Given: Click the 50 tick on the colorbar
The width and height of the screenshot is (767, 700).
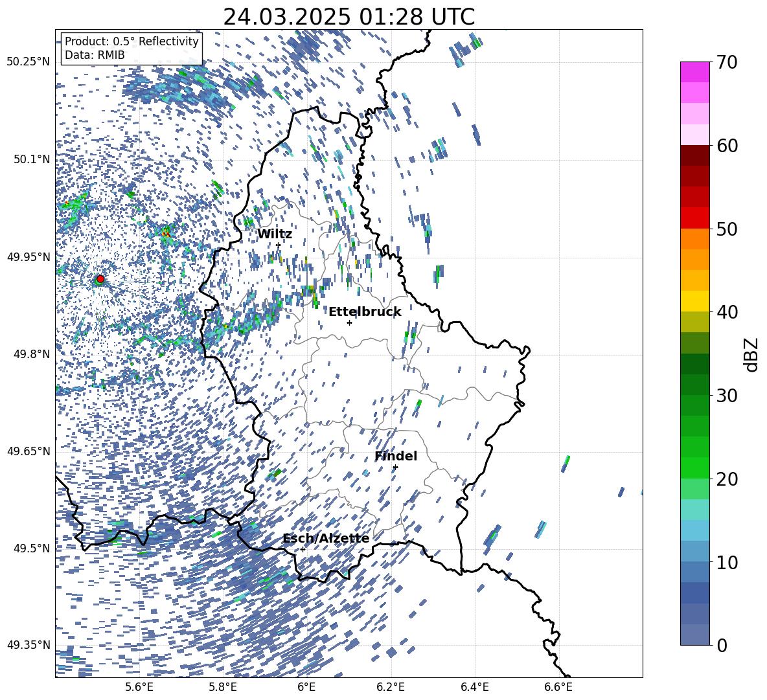Looking at the screenshot, I should [727, 229].
